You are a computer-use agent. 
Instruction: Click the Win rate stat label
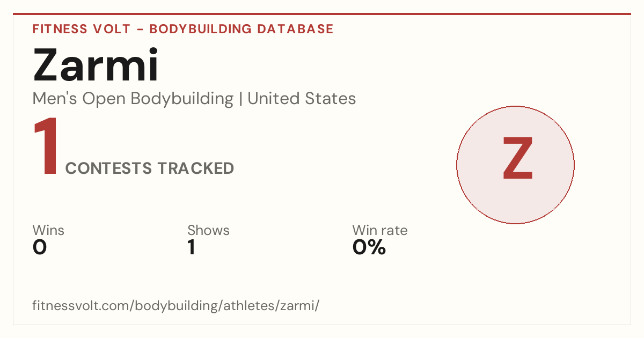[380, 231]
